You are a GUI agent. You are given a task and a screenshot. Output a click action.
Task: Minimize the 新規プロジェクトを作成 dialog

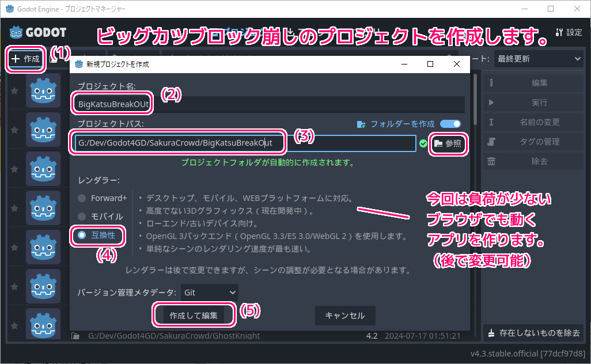point(404,64)
